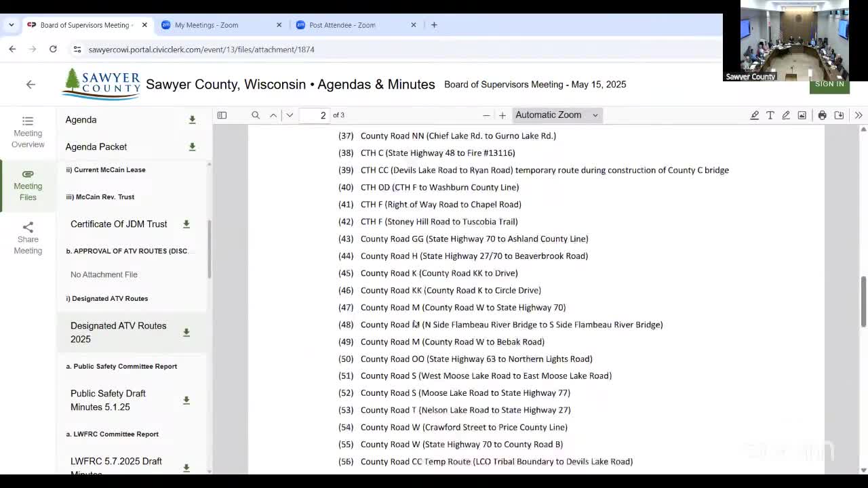
Task: Download the Certificate Of JDM Trust file
Action: tap(186, 224)
